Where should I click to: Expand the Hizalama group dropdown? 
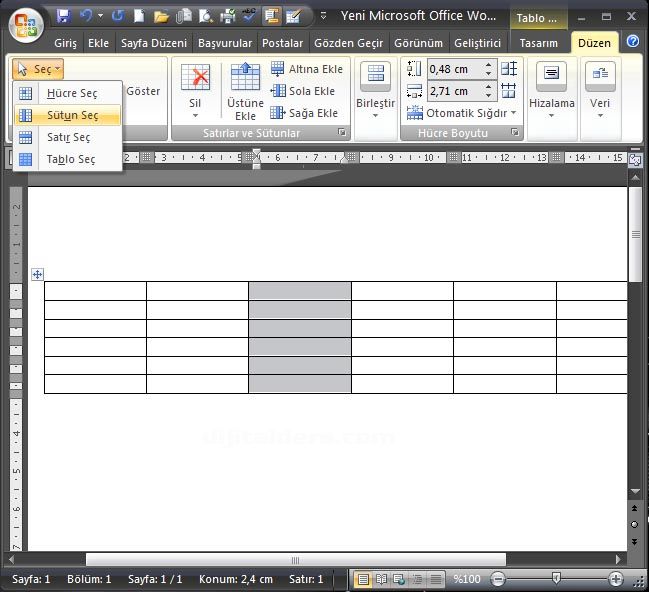[551, 90]
